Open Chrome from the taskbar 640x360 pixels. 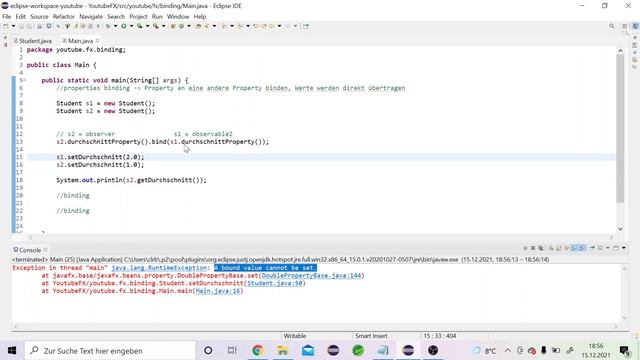(x=258, y=351)
